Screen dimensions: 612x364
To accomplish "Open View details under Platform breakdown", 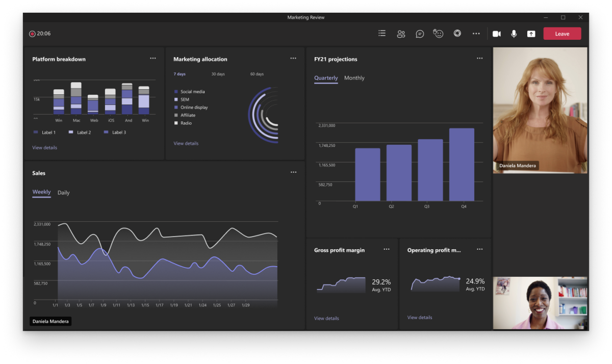I will (45, 148).
